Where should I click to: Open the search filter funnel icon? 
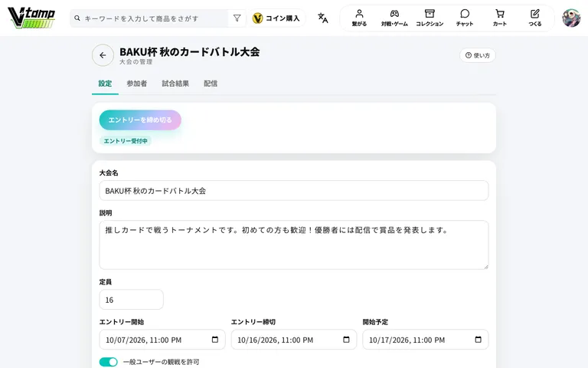237,18
